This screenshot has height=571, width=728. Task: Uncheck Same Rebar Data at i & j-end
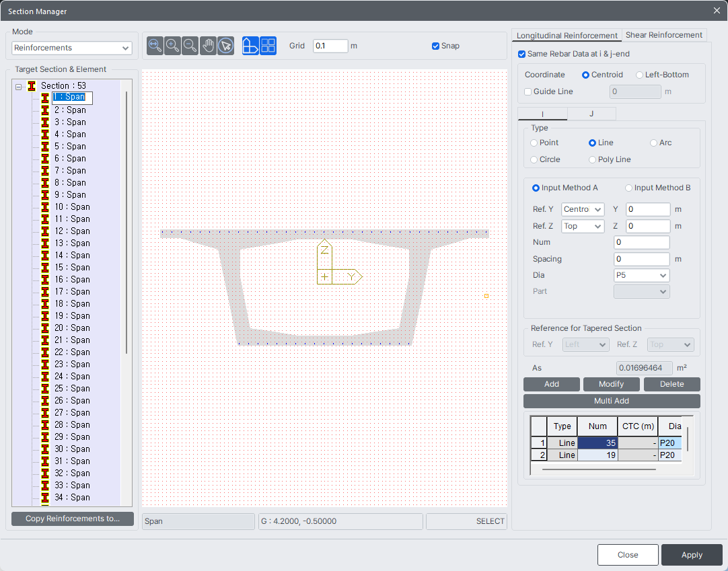tap(522, 54)
